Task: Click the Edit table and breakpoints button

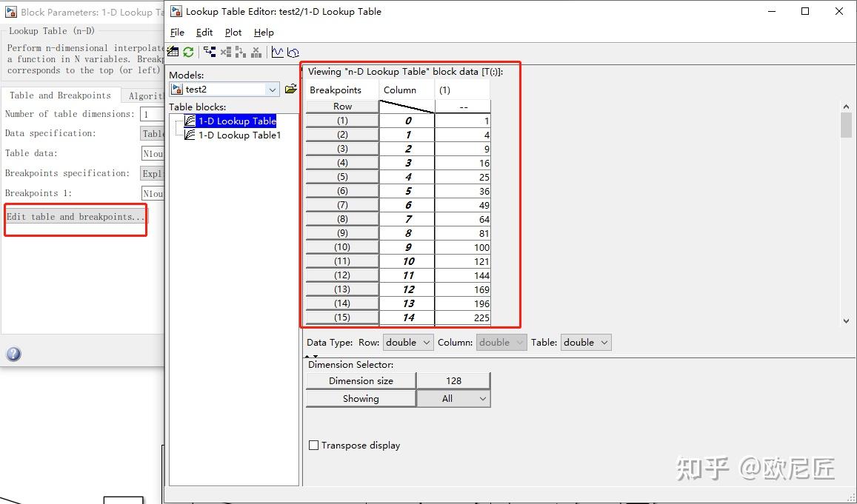Action: click(75, 217)
